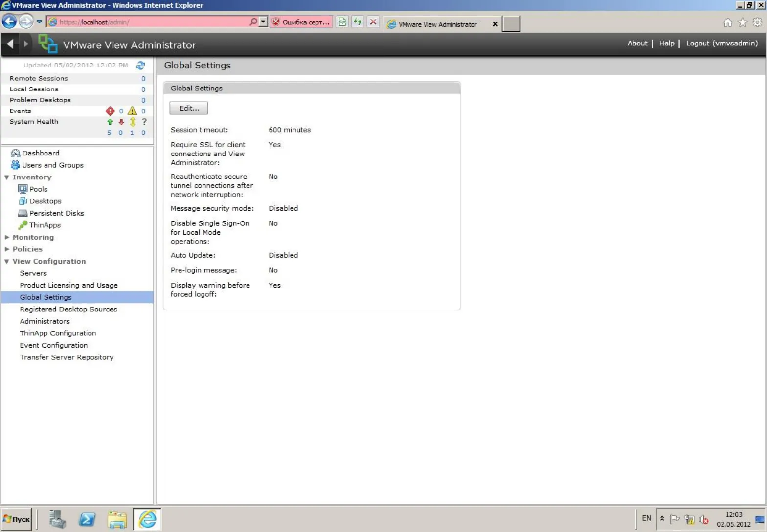Click the refresh icon beside Updated timestamp
767x532 pixels.
pyautogui.click(x=141, y=65)
